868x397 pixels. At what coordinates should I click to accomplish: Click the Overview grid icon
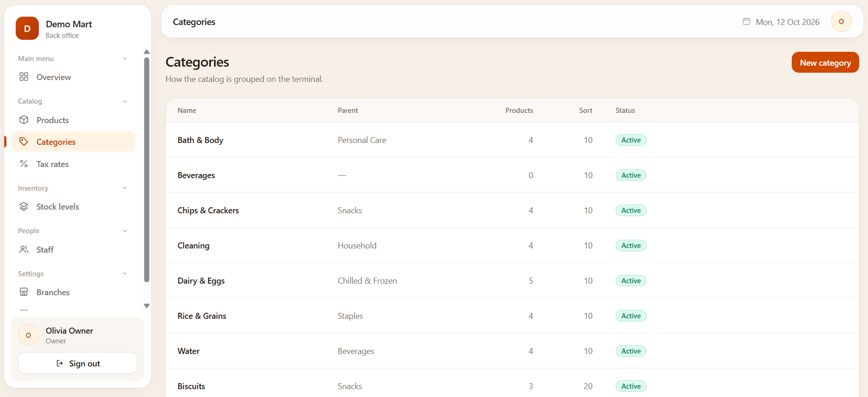coord(24,77)
